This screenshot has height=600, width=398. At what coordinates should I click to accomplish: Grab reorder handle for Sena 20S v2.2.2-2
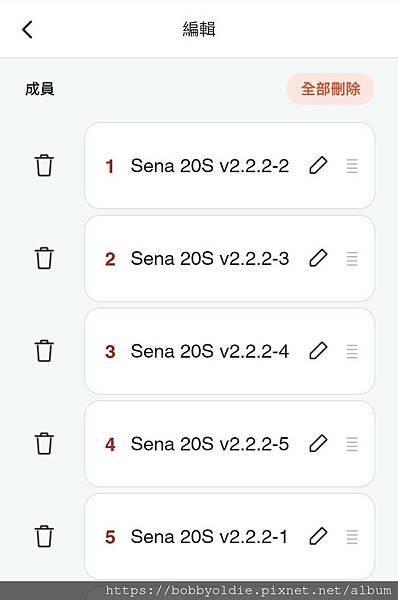(352, 166)
